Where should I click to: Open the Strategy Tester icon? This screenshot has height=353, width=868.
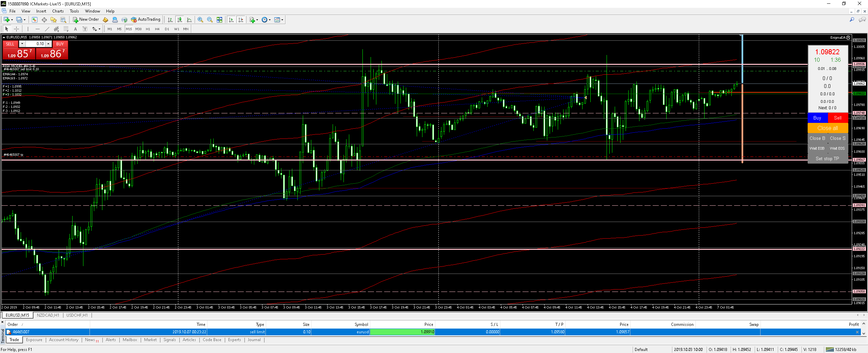[x=63, y=20]
